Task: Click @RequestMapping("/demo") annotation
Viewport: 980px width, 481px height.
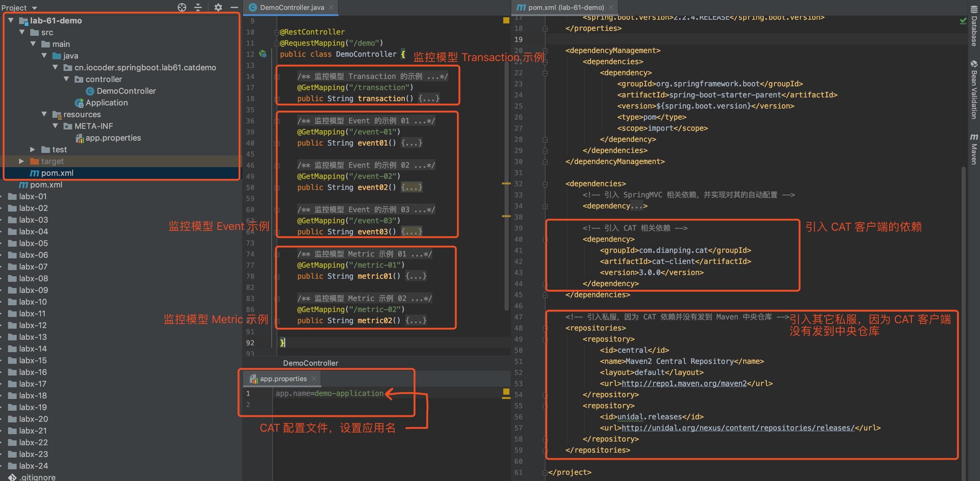Action: pyautogui.click(x=331, y=43)
